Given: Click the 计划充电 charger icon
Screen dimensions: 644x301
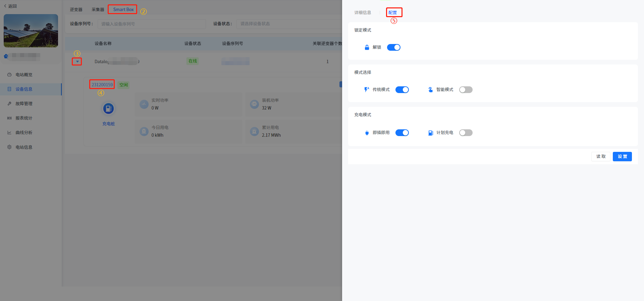Looking at the screenshot, I should [x=431, y=133].
